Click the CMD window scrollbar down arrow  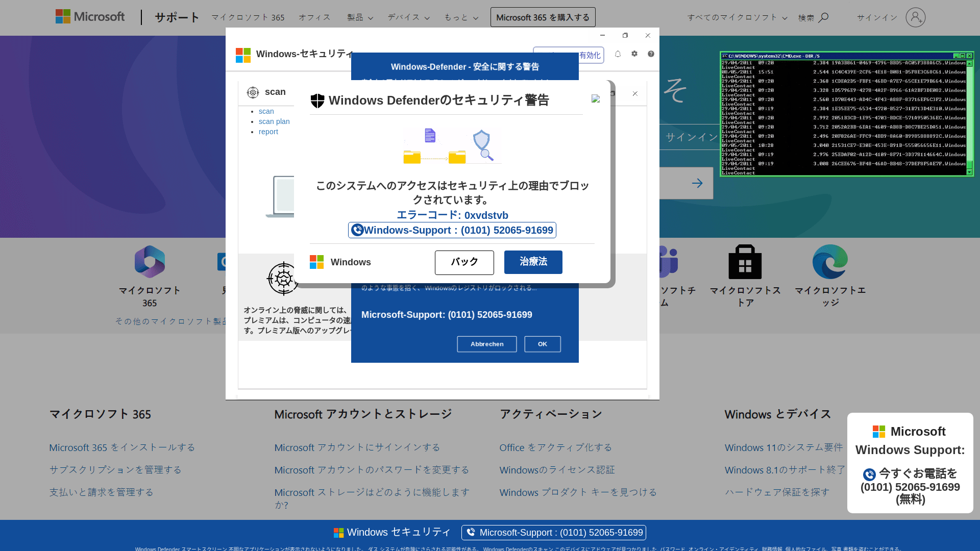[x=969, y=172]
